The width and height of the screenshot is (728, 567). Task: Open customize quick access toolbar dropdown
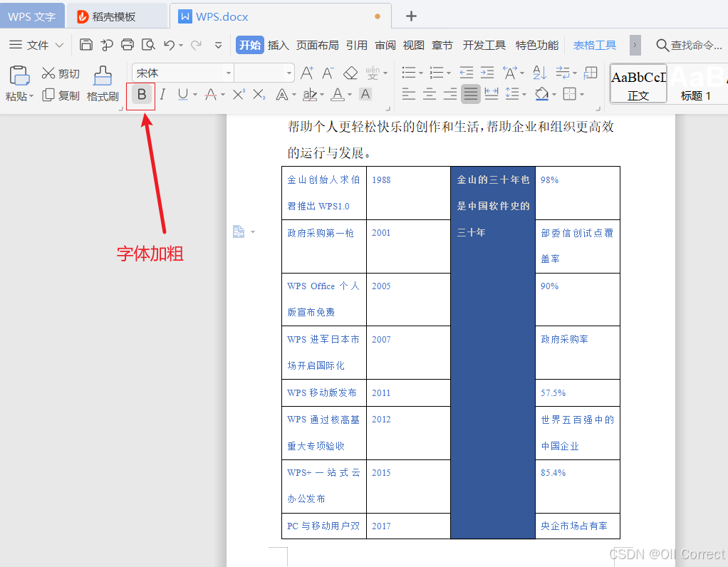(218, 45)
